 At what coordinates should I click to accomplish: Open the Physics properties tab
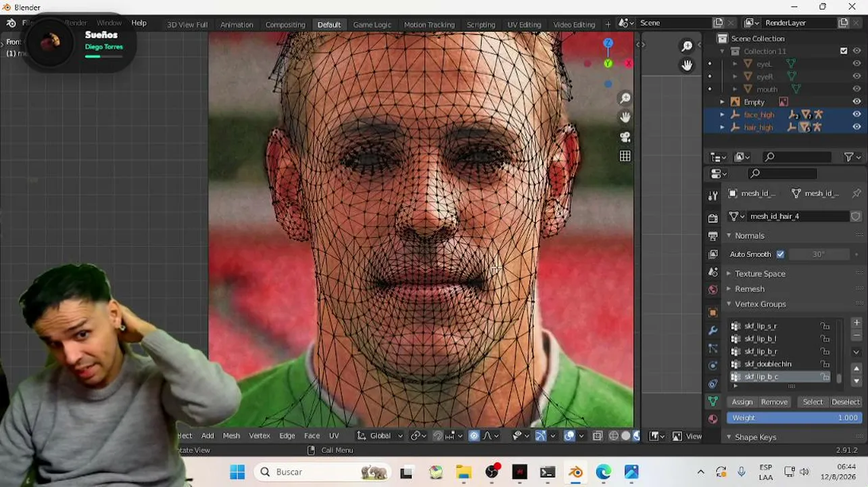pos(713,366)
